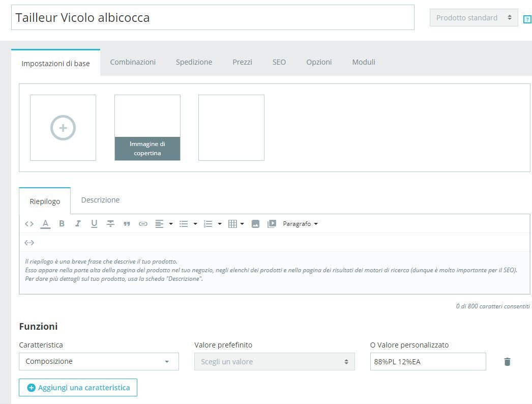Toggle bold formatting
The image size is (532, 404).
pos(62,223)
